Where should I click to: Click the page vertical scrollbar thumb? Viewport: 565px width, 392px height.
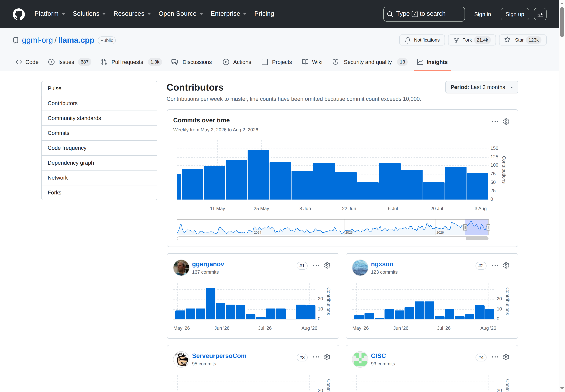[x=562, y=22]
